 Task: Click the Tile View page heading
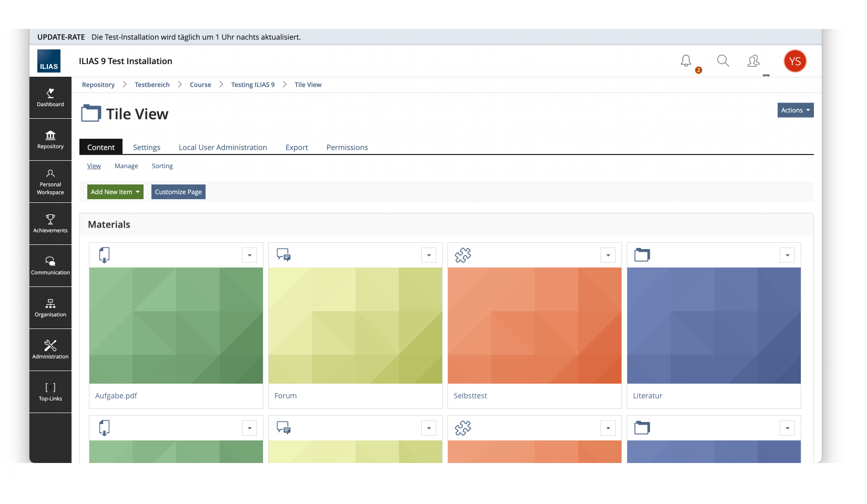pos(137,114)
